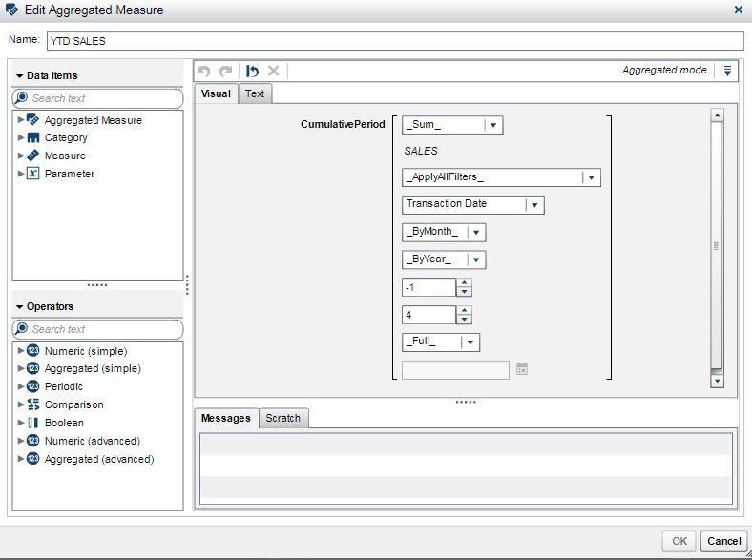This screenshot has height=560, width=752.
Task: Expand the Boolean operators node
Action: [x=21, y=423]
